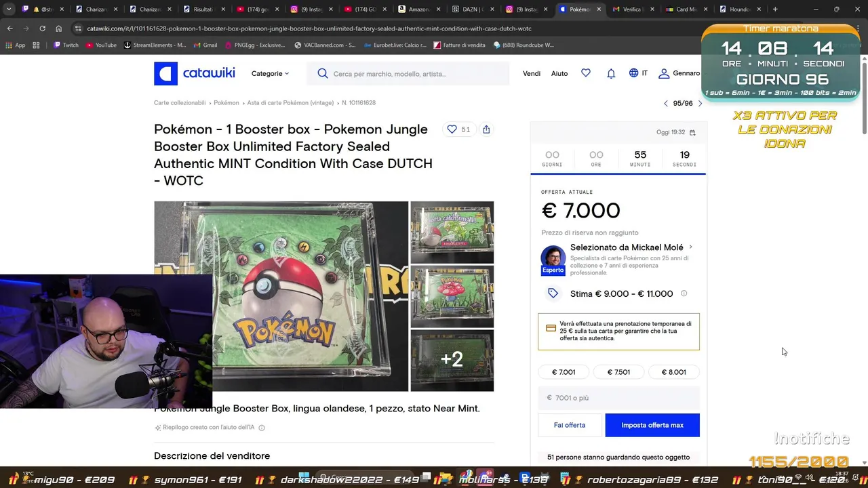Click the browser home button

click(x=58, y=28)
